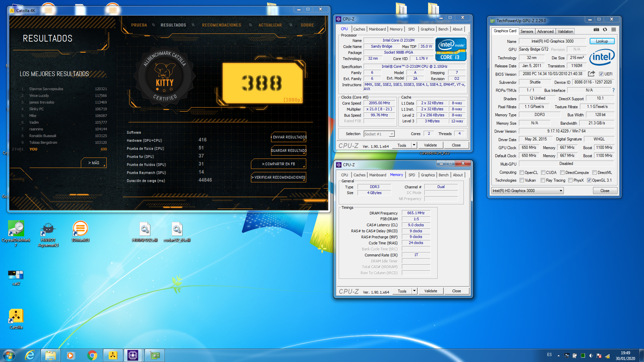Switch to GPU-Z taskbar item
Screen dimensions: 644x362
pos(155,355)
